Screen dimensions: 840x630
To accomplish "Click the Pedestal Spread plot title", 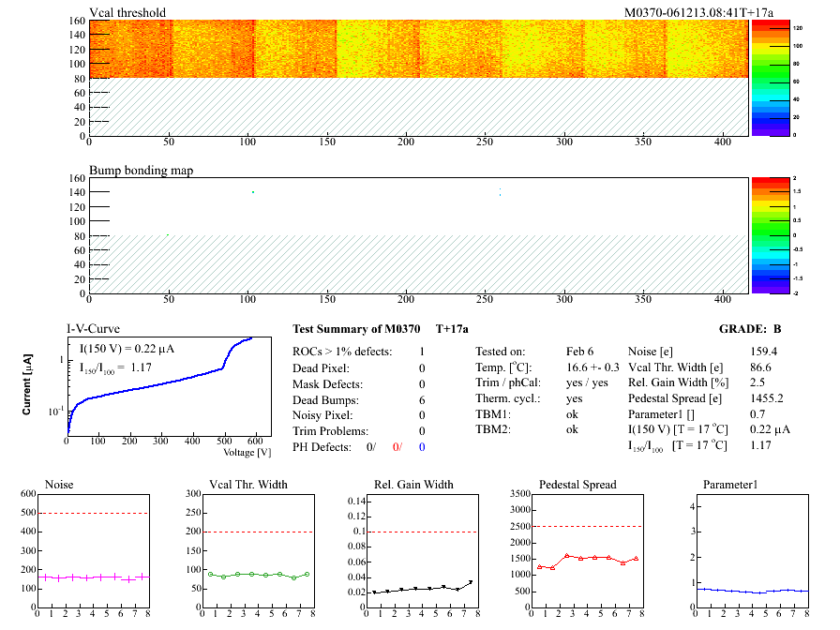I will click(577, 485).
